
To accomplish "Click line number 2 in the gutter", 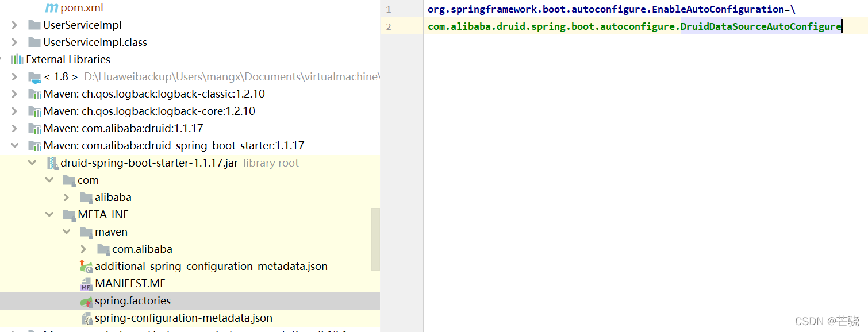I will point(389,27).
